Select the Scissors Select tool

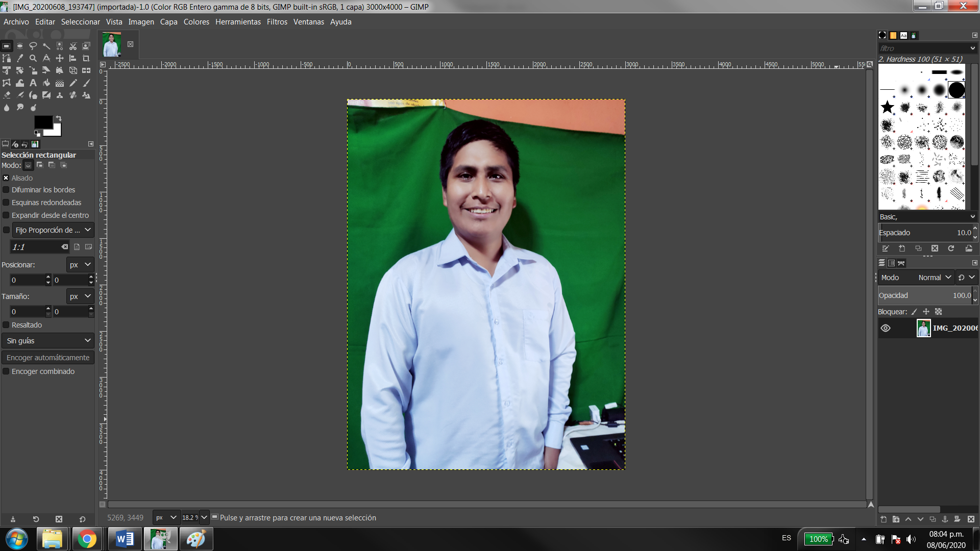point(73,46)
